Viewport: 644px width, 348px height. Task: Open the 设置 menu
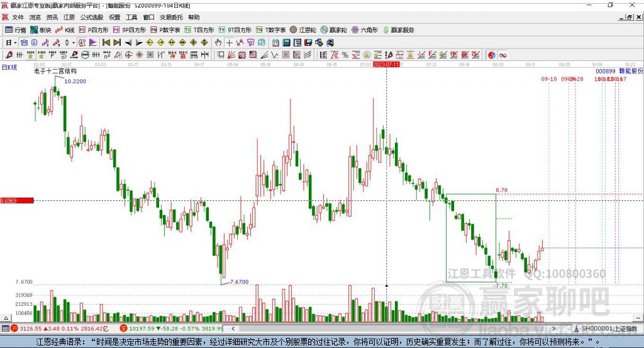[114, 17]
